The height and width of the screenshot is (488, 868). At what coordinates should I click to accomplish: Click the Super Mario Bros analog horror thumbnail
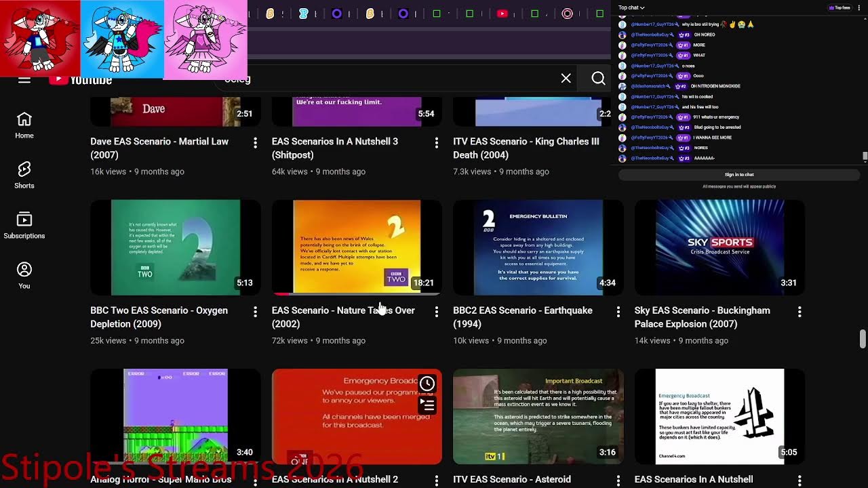tap(176, 417)
